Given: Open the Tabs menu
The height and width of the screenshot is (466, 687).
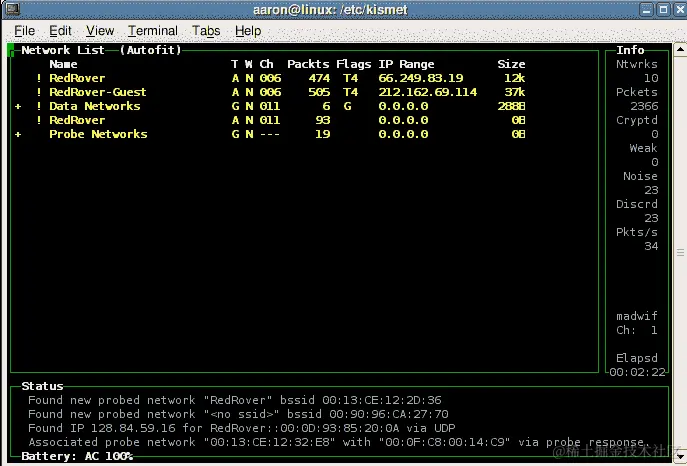Looking at the screenshot, I should pyautogui.click(x=206, y=31).
